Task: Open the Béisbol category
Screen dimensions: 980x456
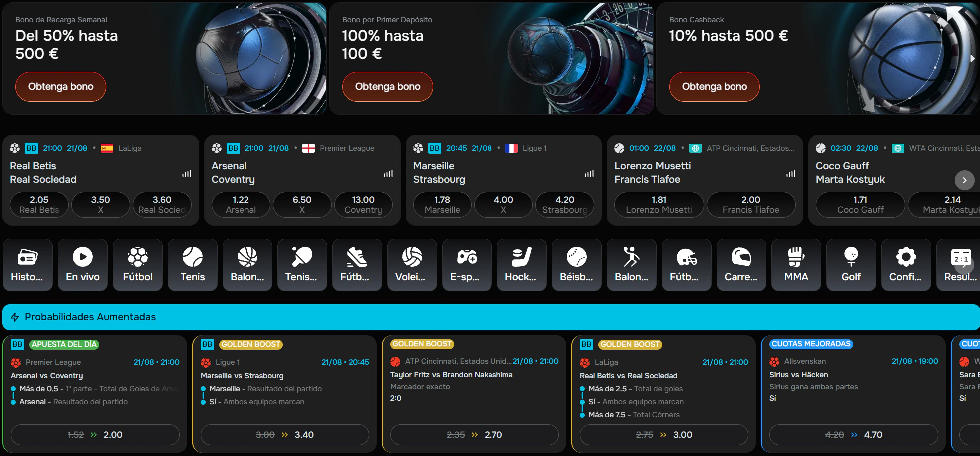Action: [x=577, y=265]
